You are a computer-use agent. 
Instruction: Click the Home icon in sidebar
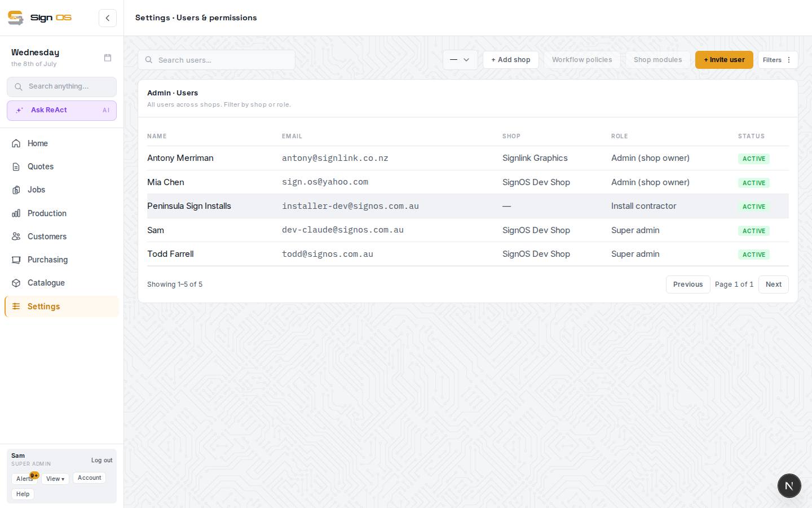[x=16, y=143]
